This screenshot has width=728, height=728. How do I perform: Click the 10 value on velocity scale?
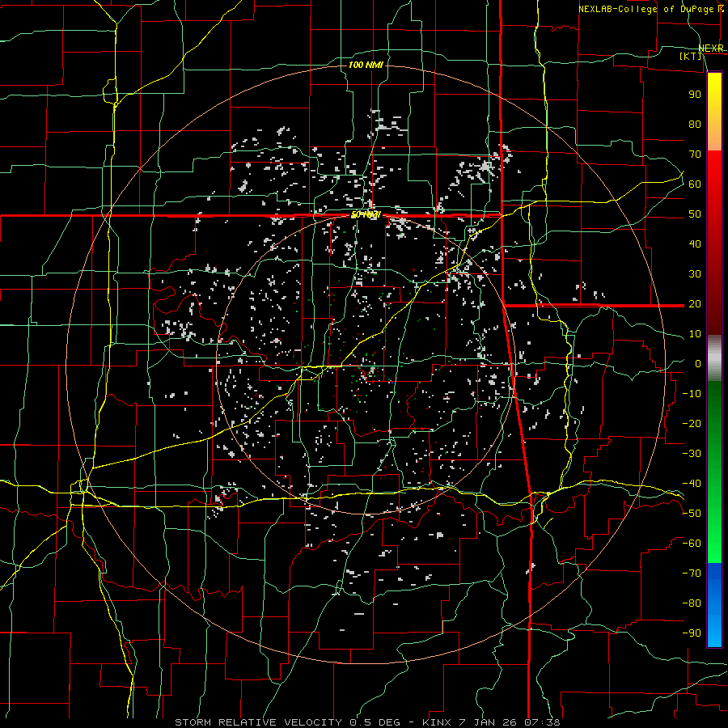click(695, 334)
